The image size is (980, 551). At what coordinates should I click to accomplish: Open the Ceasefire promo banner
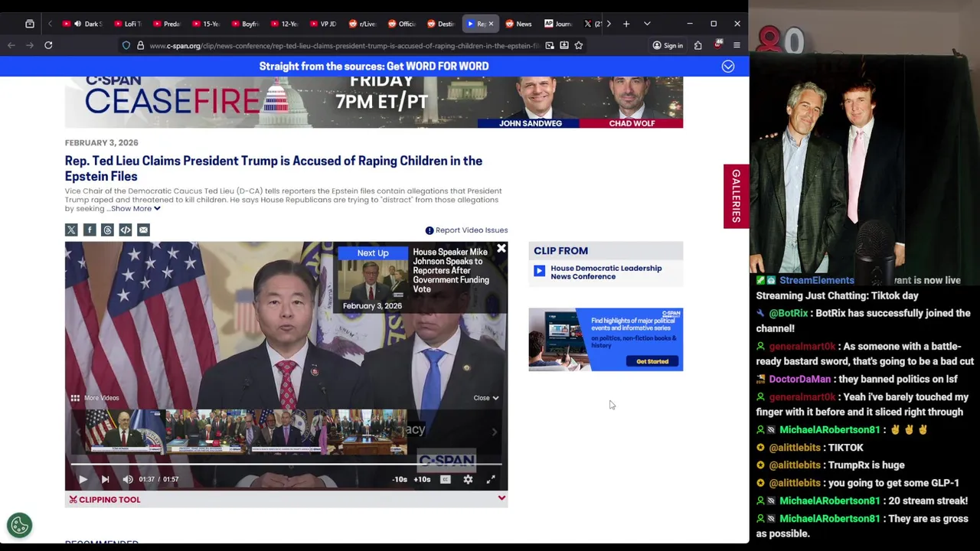pos(374,102)
